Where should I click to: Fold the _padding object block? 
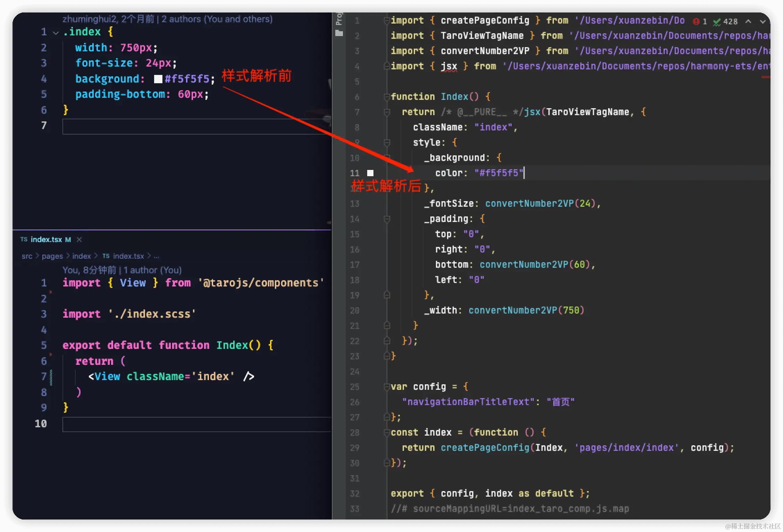[x=387, y=219]
